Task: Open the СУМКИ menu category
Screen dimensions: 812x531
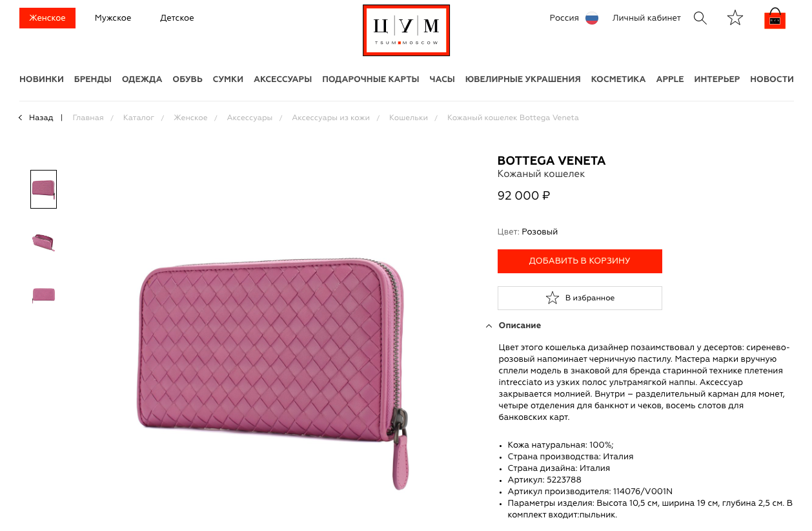Action: point(228,79)
